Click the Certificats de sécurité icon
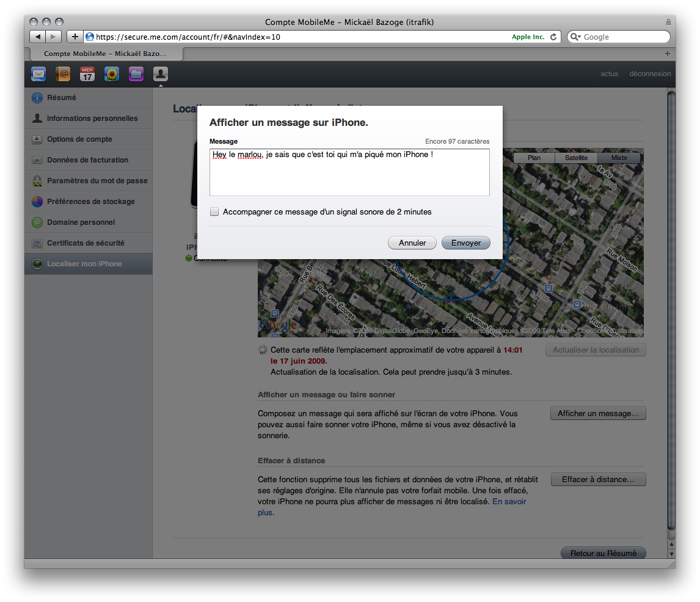700x602 pixels. point(37,243)
